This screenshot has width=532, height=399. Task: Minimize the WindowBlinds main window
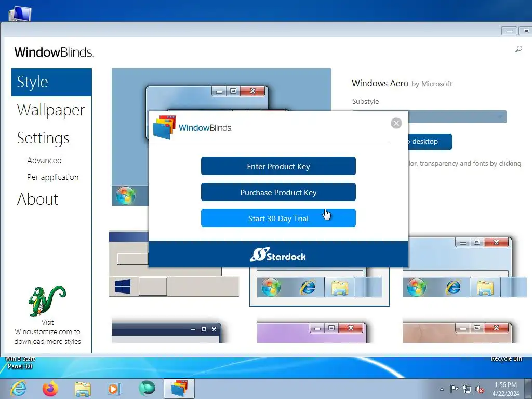pos(509,31)
